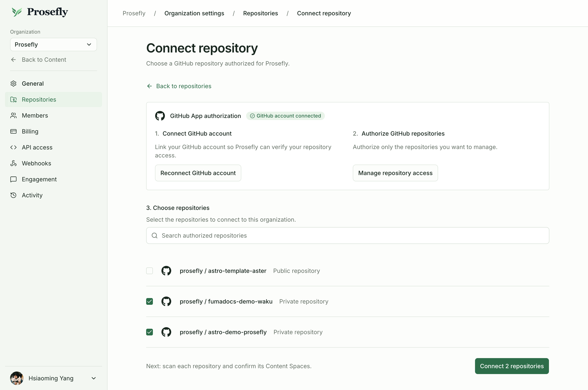Viewport: 588px width, 390px height.
Task: Click the GitHub icon for astro-template-aster
Action: click(x=166, y=271)
